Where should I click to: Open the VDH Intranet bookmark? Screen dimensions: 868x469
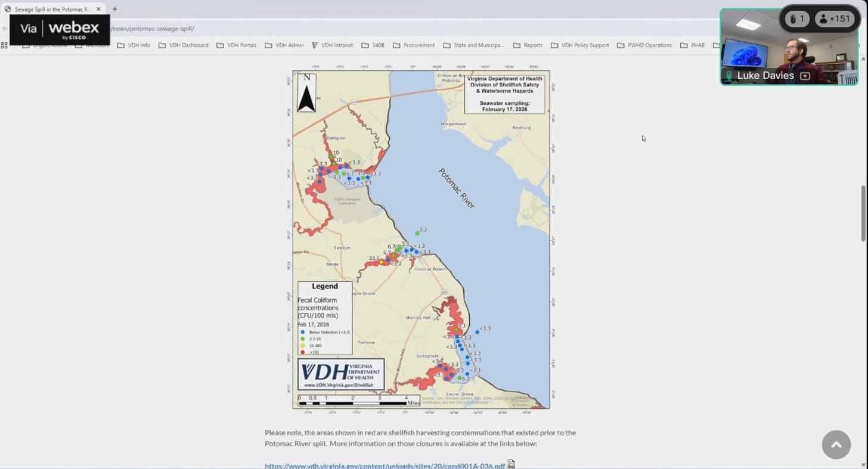(x=333, y=45)
